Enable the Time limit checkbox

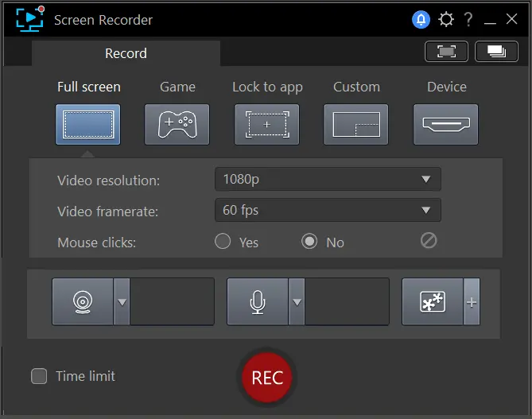click(39, 376)
